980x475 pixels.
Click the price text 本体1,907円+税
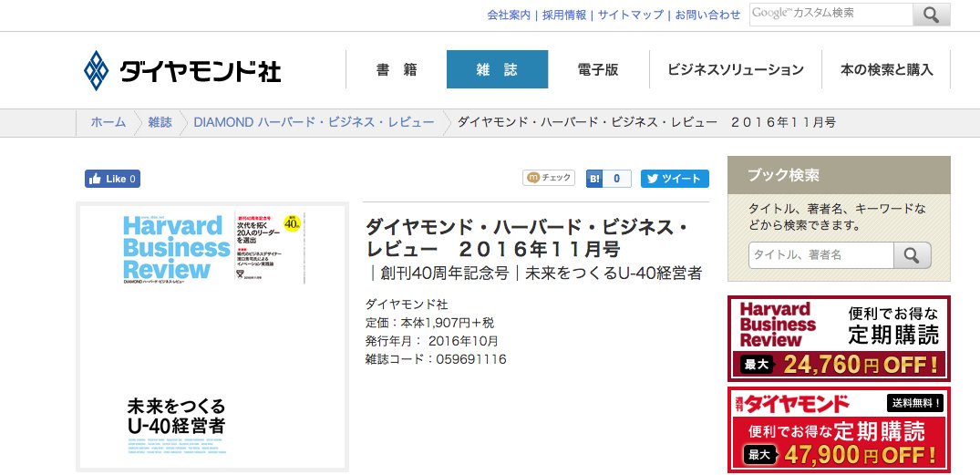click(x=448, y=323)
